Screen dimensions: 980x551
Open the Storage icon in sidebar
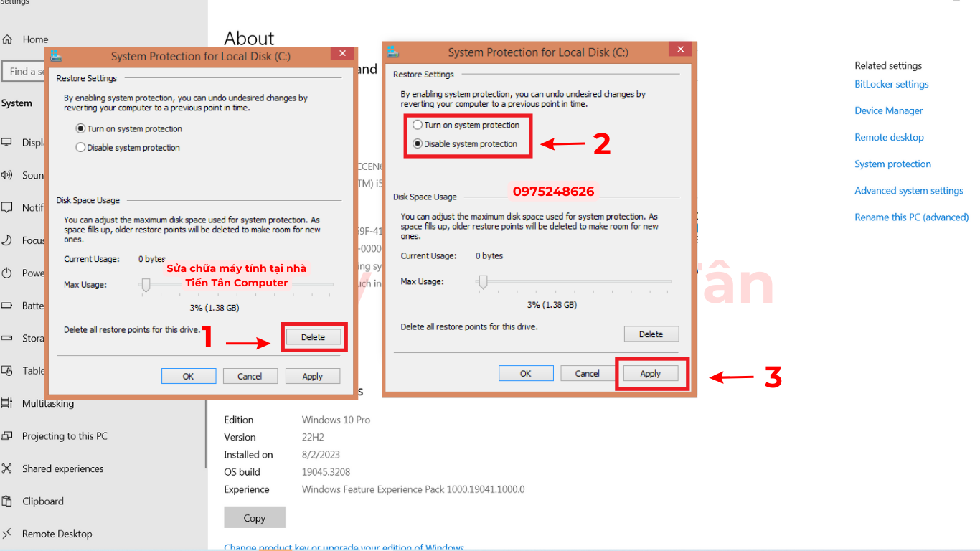[x=7, y=338]
